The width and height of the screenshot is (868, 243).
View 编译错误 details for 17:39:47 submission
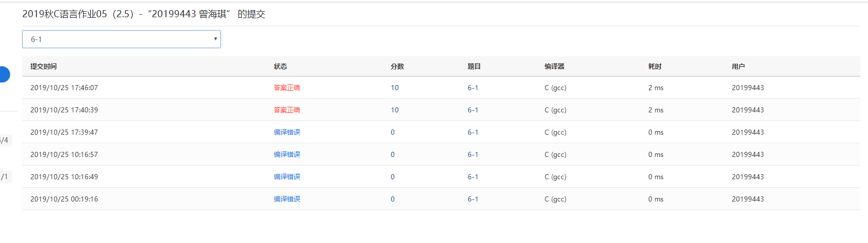coord(286,132)
